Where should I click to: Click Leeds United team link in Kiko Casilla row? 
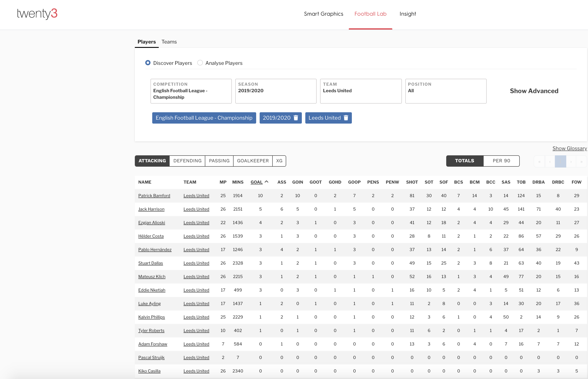coord(196,371)
